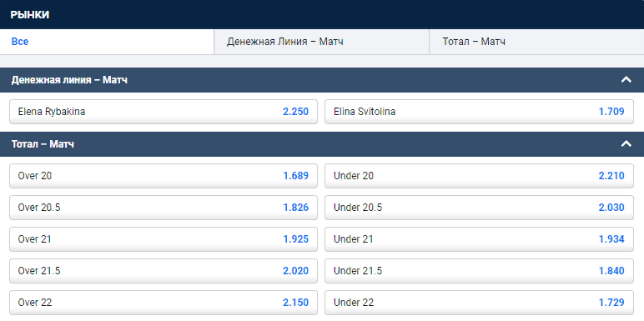The width and height of the screenshot is (644, 321).
Task: Pick Under 20.5 at 2.030
Action: [x=479, y=208]
